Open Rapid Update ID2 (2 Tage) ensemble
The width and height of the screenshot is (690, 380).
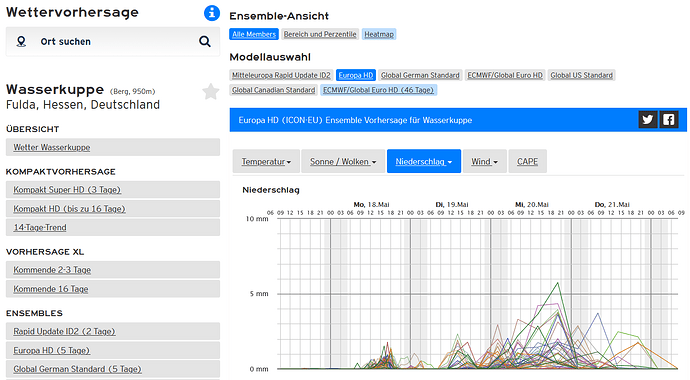[113, 331]
